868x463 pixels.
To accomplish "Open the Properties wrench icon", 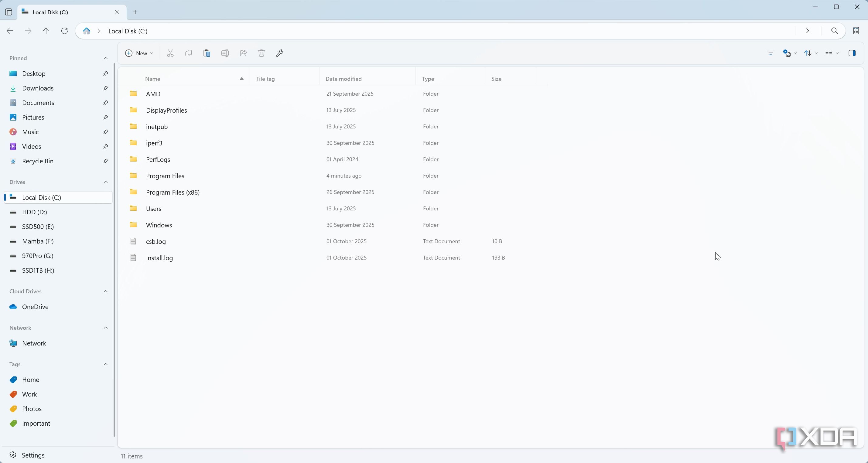I will 280,53.
